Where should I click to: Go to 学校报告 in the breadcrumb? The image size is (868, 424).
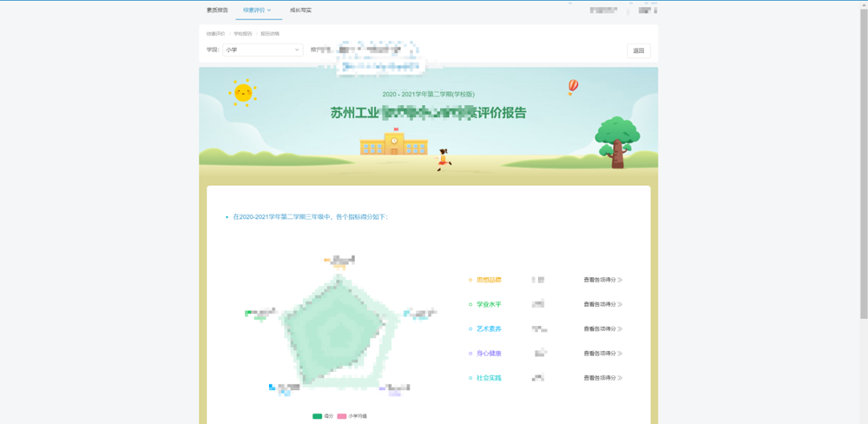pyautogui.click(x=242, y=34)
